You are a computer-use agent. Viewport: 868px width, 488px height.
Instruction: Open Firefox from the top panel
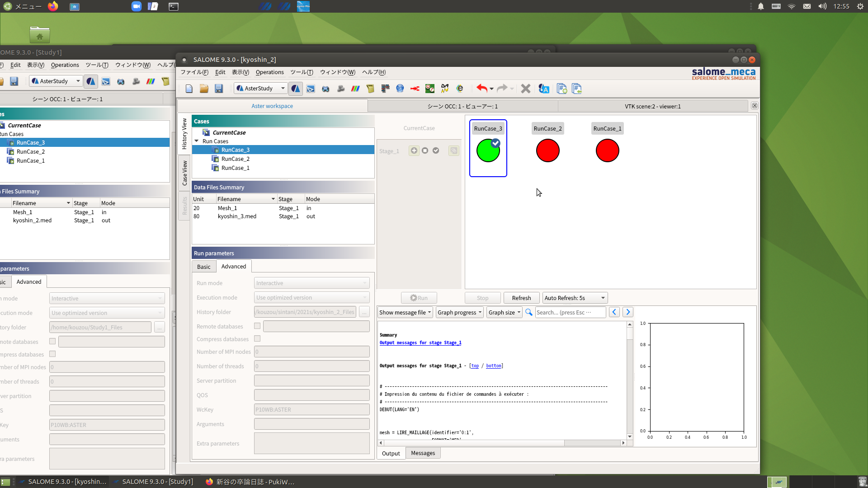pos(53,6)
